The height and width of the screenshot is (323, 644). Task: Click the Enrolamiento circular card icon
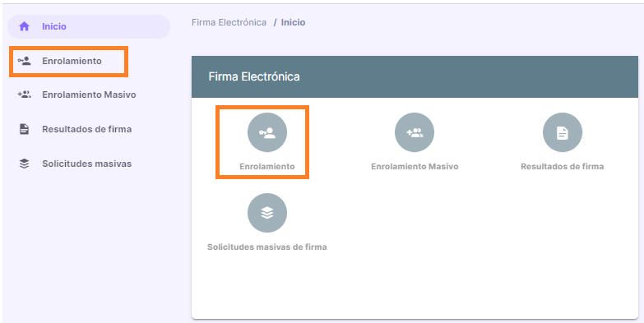pos(267,132)
